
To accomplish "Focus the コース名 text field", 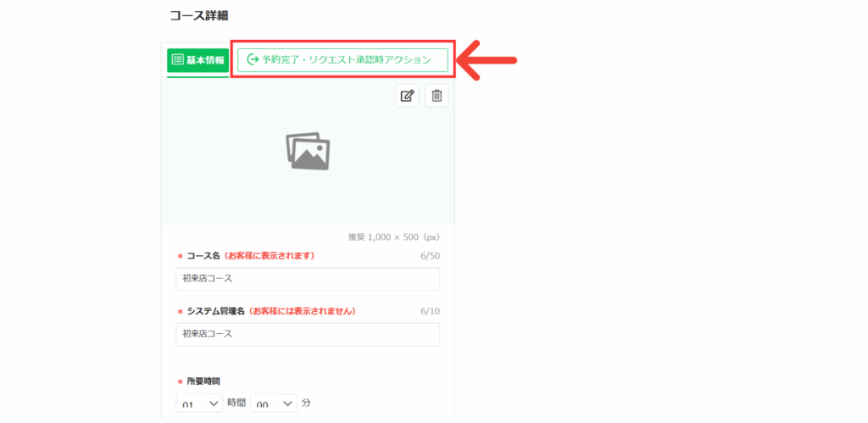I will (x=307, y=279).
